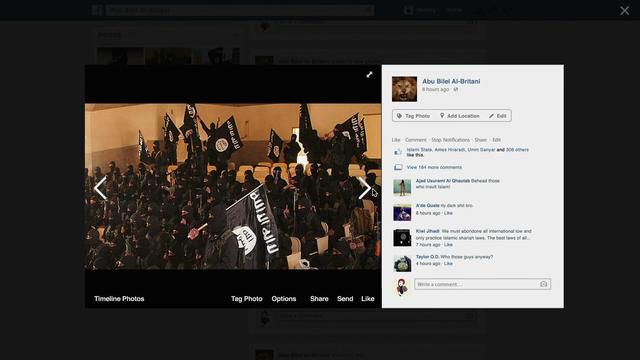Click Add Location with pin icon

click(x=460, y=116)
